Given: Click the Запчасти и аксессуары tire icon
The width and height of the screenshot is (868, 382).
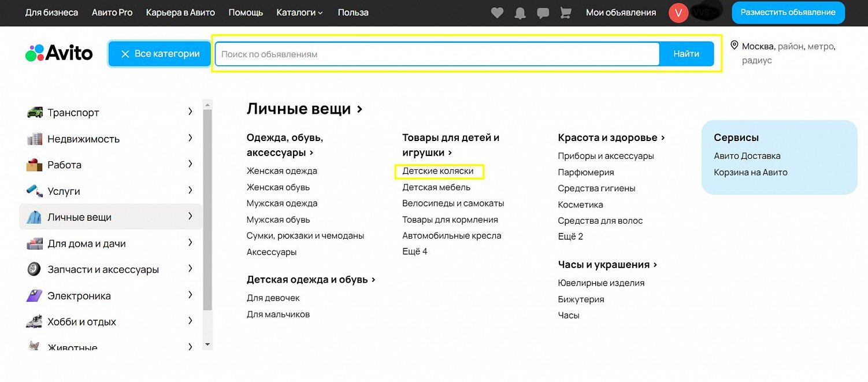Looking at the screenshot, I should tap(35, 269).
